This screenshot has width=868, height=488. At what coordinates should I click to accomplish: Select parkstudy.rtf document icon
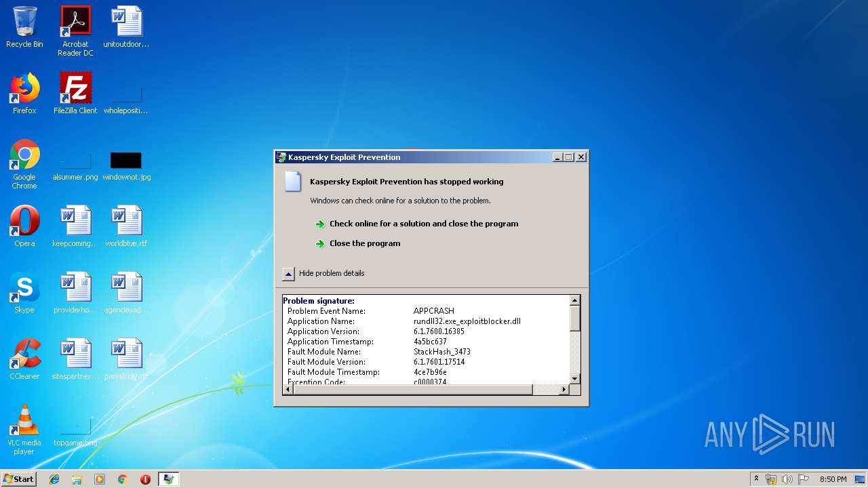click(x=126, y=359)
